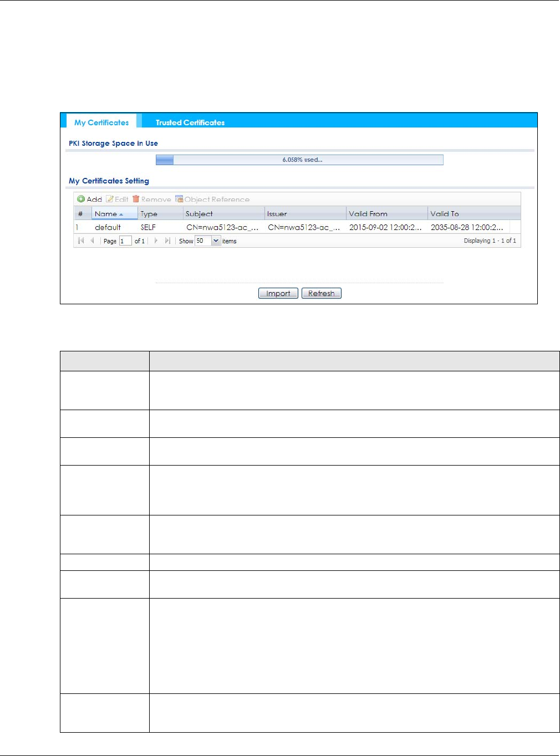The width and height of the screenshot is (560, 756).
Task: Sort by the Valid From column header
Action: pyautogui.click(x=387, y=213)
